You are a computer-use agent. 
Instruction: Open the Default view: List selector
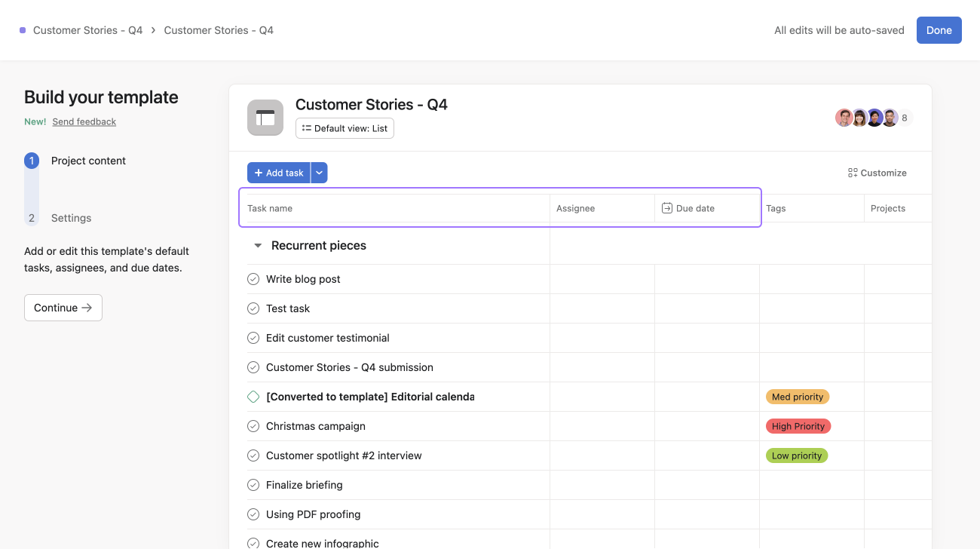[345, 128]
